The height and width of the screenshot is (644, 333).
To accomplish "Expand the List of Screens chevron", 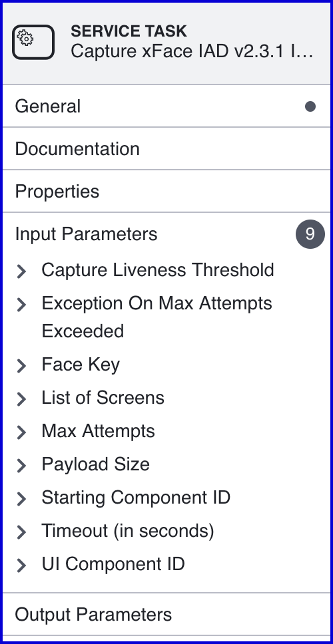I will (21, 399).
